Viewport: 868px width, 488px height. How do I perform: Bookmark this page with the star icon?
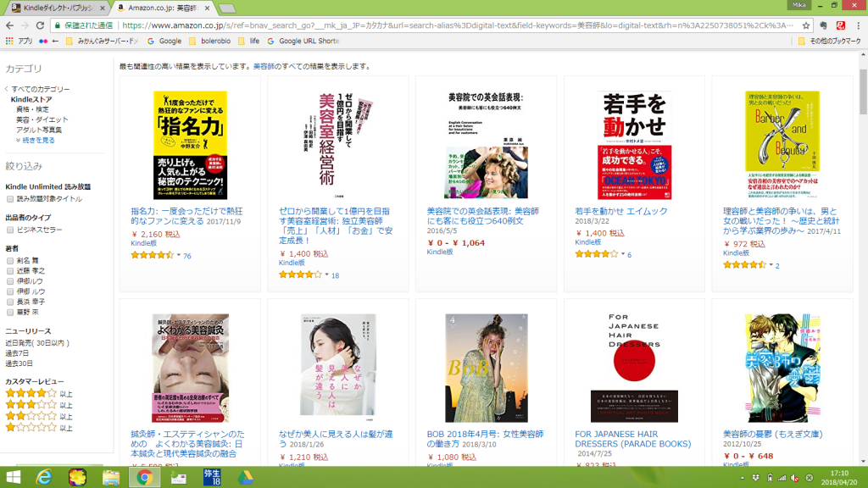coord(806,25)
